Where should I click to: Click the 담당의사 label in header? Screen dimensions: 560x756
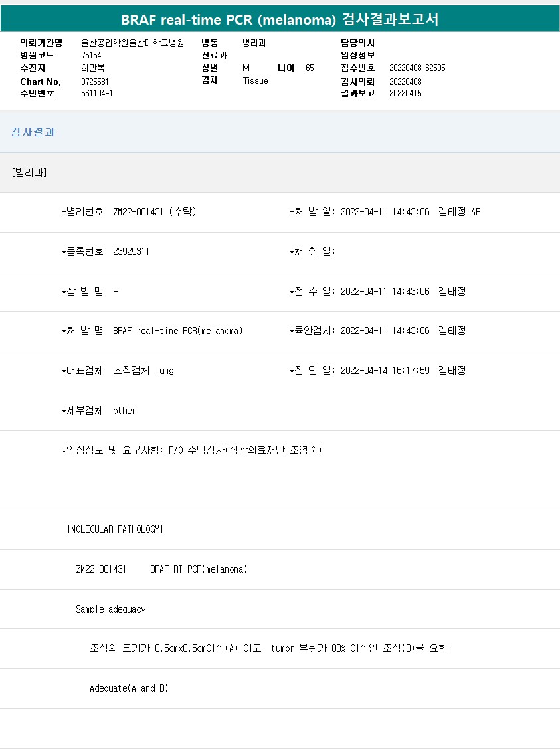(357, 43)
